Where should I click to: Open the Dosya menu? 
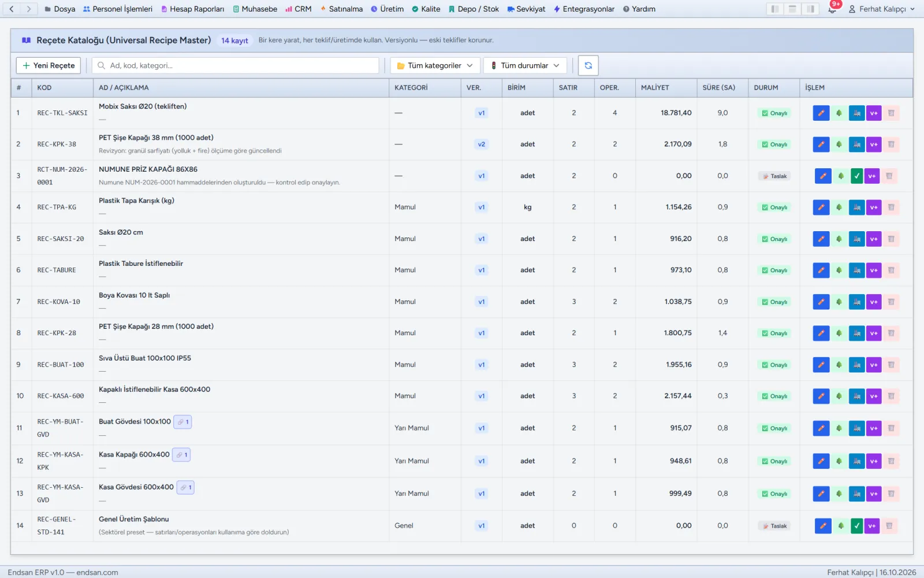pos(60,9)
